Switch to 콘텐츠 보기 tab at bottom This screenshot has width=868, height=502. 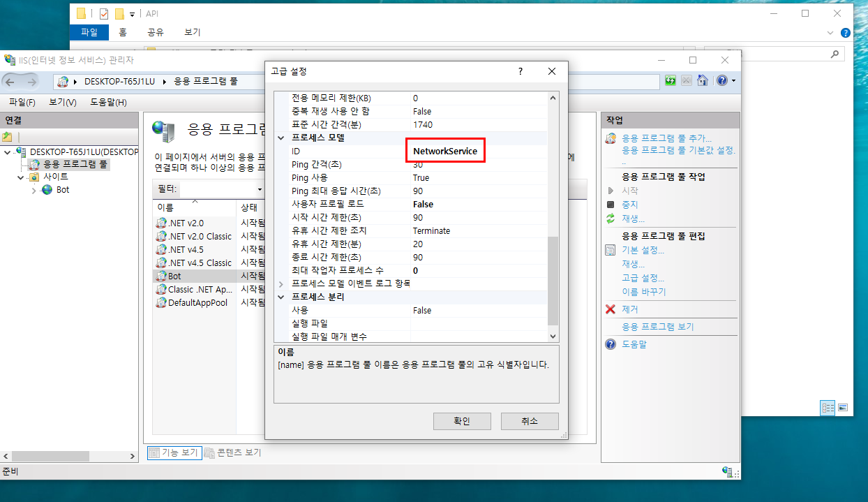pos(233,452)
